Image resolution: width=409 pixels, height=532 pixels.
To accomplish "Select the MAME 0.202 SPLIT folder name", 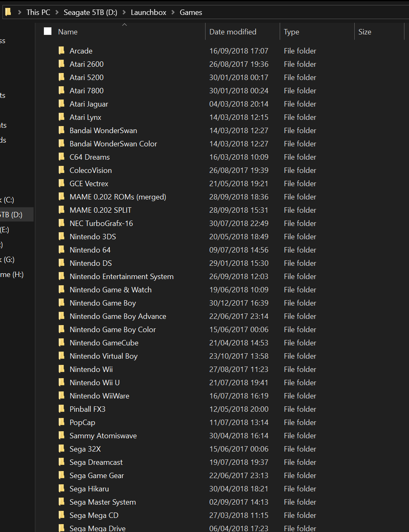I will 100,210.
